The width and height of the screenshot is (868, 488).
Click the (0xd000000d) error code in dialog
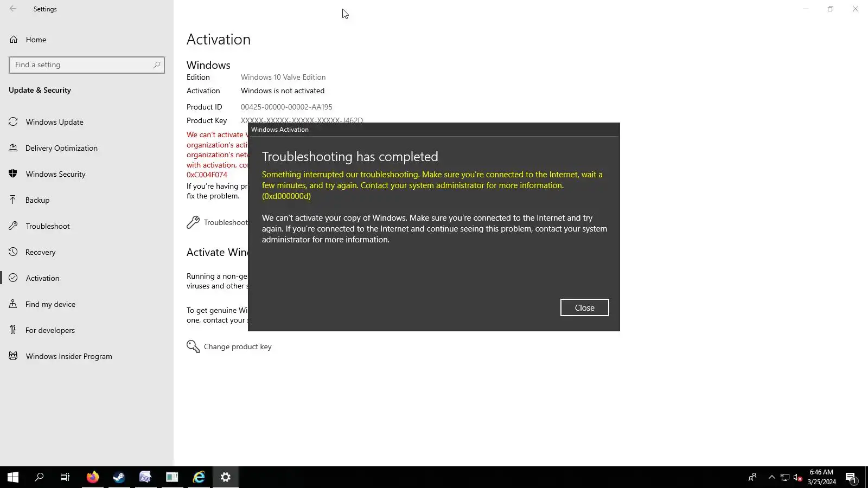[x=286, y=196]
